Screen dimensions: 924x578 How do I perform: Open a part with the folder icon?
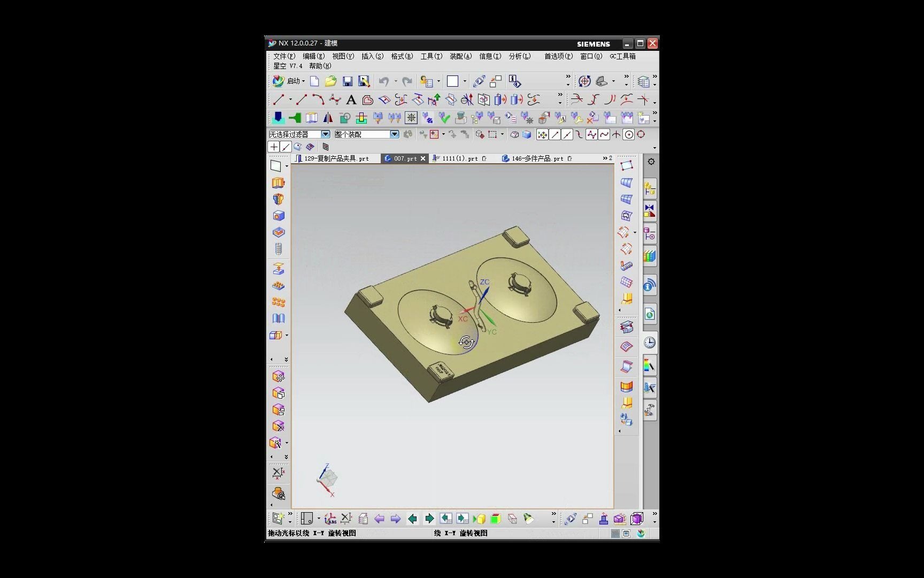(x=331, y=81)
